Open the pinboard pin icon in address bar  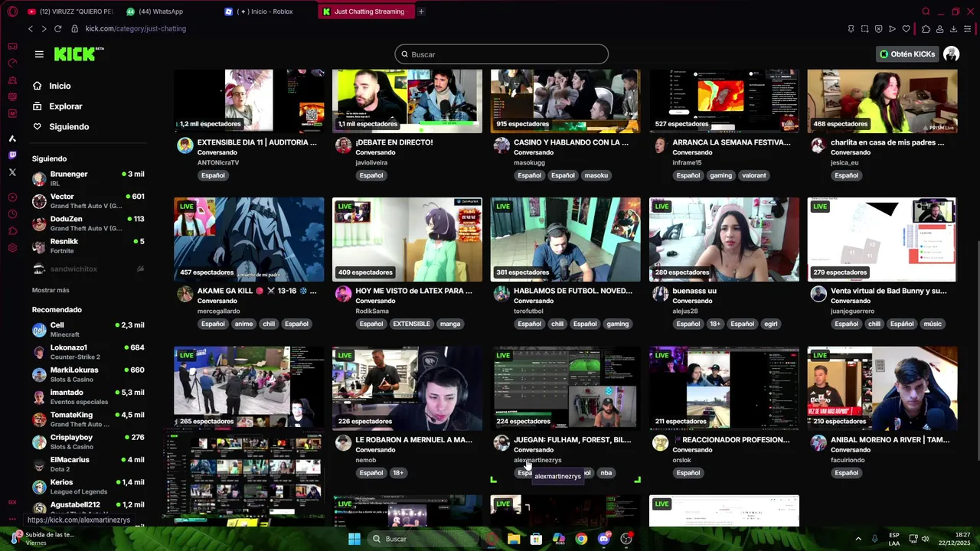pyautogui.click(x=851, y=29)
